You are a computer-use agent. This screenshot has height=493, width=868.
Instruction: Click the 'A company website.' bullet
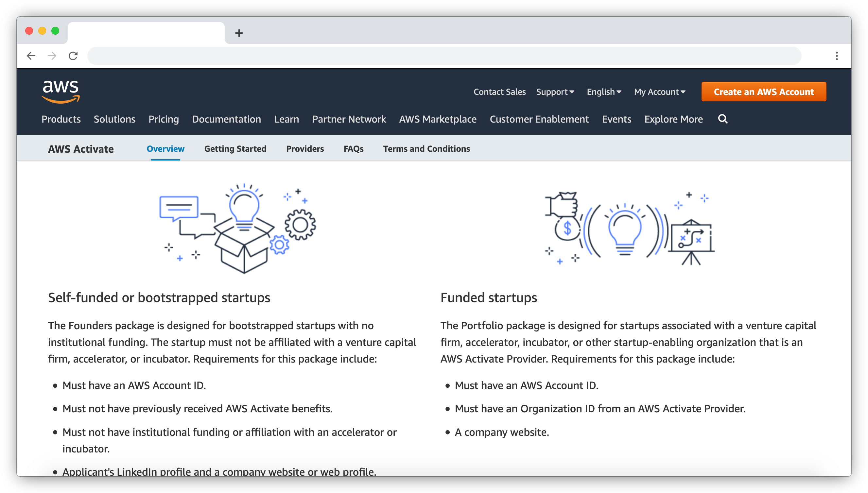tap(502, 433)
